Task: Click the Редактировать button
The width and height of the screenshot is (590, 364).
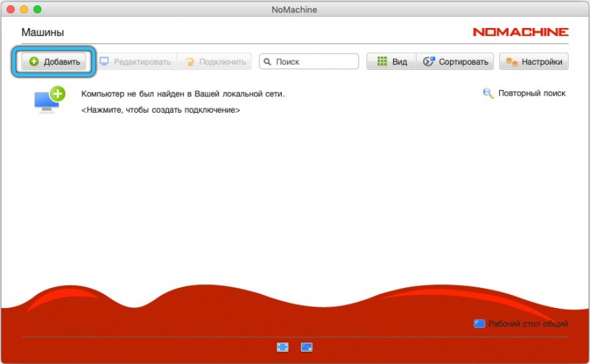Action: coord(136,62)
